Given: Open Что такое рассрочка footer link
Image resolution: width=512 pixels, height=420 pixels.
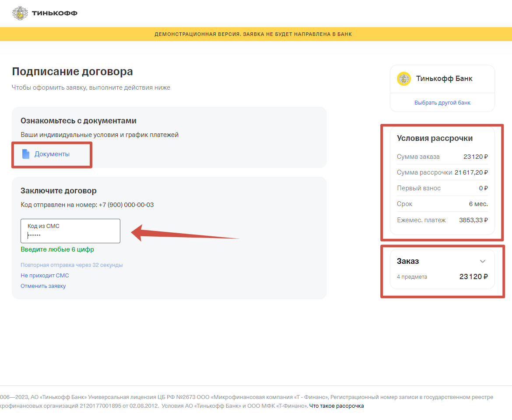Looking at the screenshot, I should click(336, 406).
